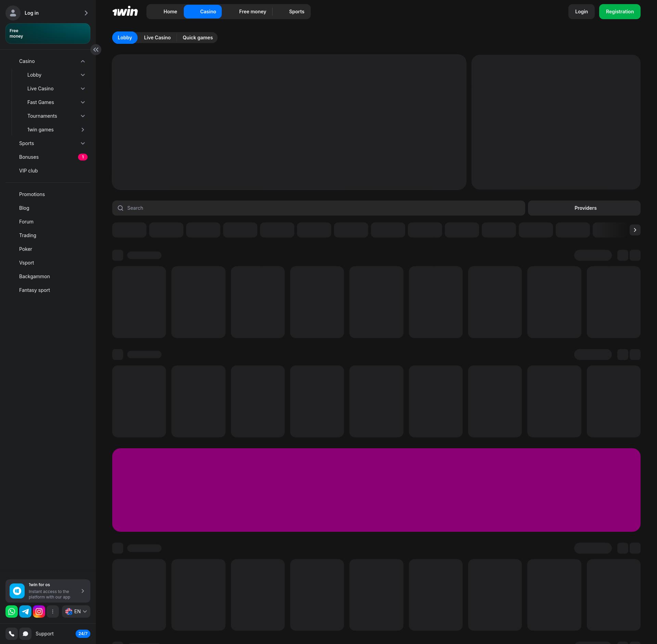Switch to the Quick games tab
657x644 pixels.
point(197,38)
